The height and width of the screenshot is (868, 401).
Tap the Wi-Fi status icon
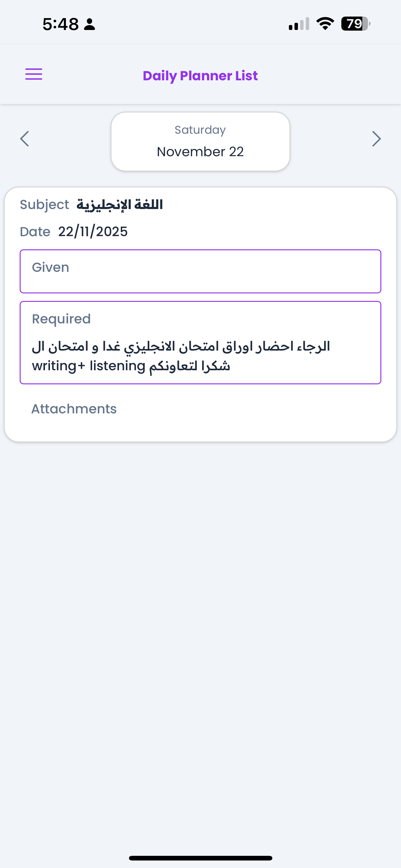(325, 23)
